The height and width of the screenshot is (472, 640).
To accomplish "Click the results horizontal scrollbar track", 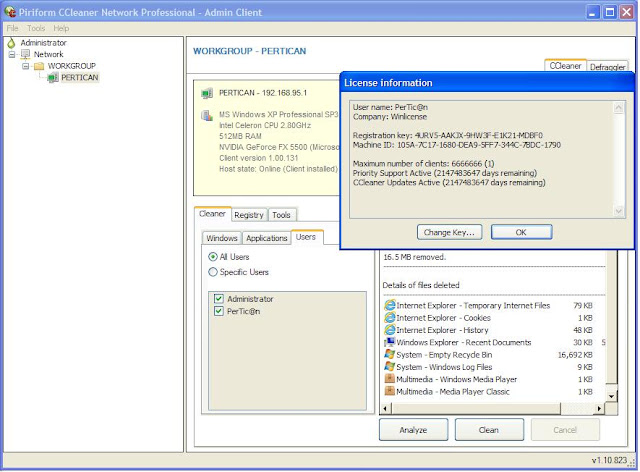I will (577, 408).
